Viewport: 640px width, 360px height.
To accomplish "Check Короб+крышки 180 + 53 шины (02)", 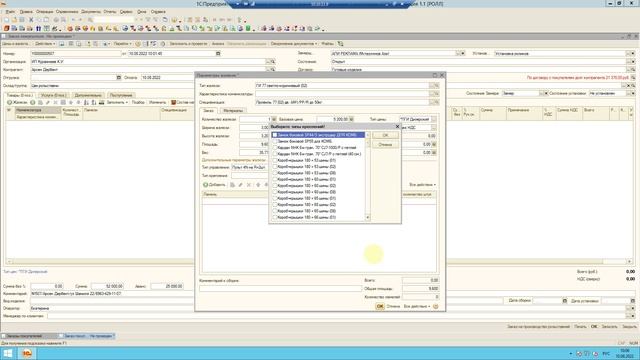I will click(x=275, y=167).
